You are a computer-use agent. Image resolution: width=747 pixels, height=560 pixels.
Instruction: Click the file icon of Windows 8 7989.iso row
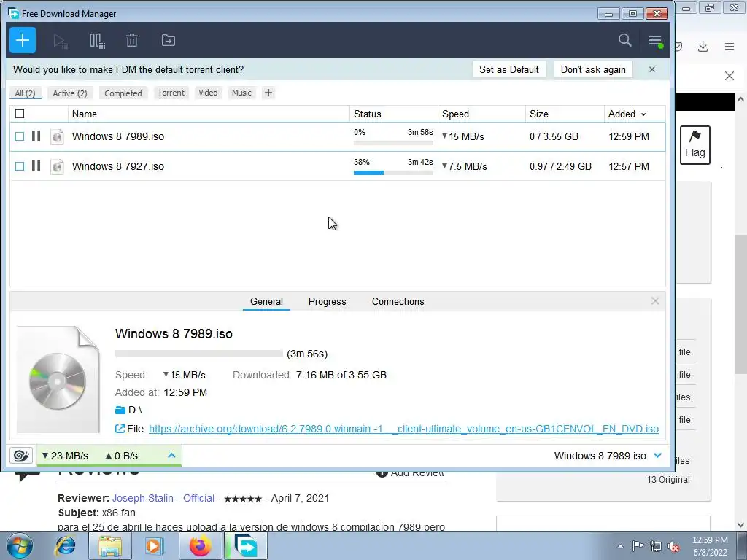(x=57, y=136)
